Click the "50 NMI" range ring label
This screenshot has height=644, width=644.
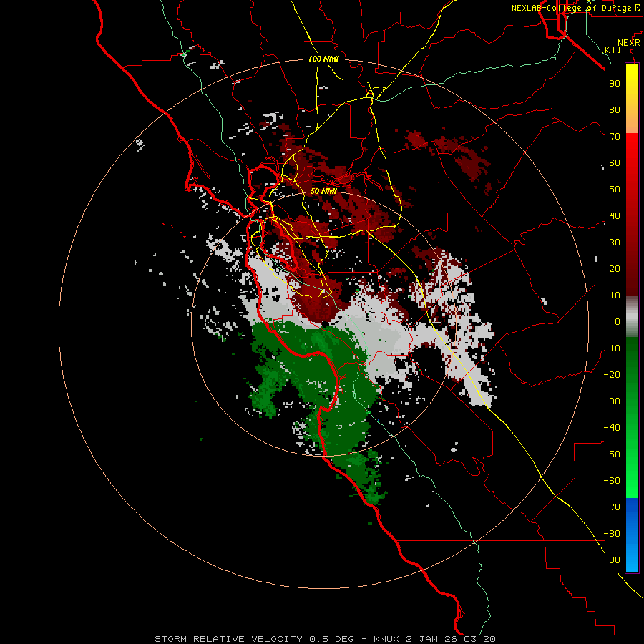(323, 191)
